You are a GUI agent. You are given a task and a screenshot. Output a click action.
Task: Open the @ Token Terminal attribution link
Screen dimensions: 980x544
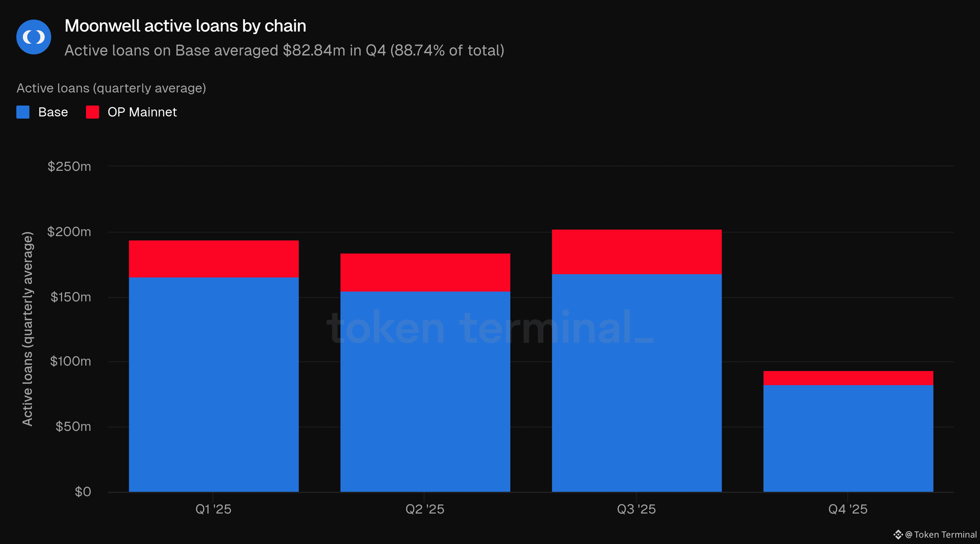tap(940, 535)
